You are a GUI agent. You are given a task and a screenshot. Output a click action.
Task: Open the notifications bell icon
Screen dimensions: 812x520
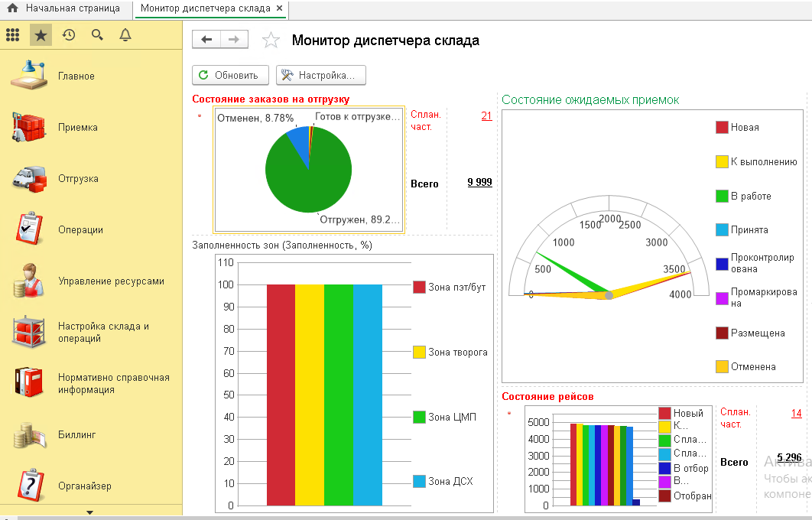[x=125, y=34]
